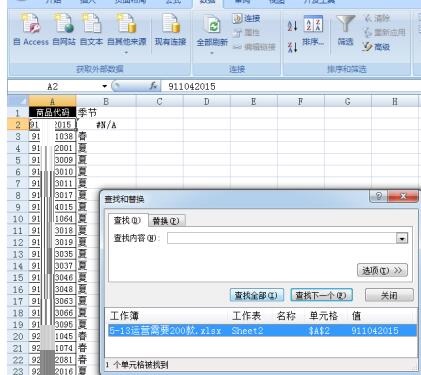Click the 排序和筛选 group label
The height and width of the screenshot is (375, 421).
point(346,69)
